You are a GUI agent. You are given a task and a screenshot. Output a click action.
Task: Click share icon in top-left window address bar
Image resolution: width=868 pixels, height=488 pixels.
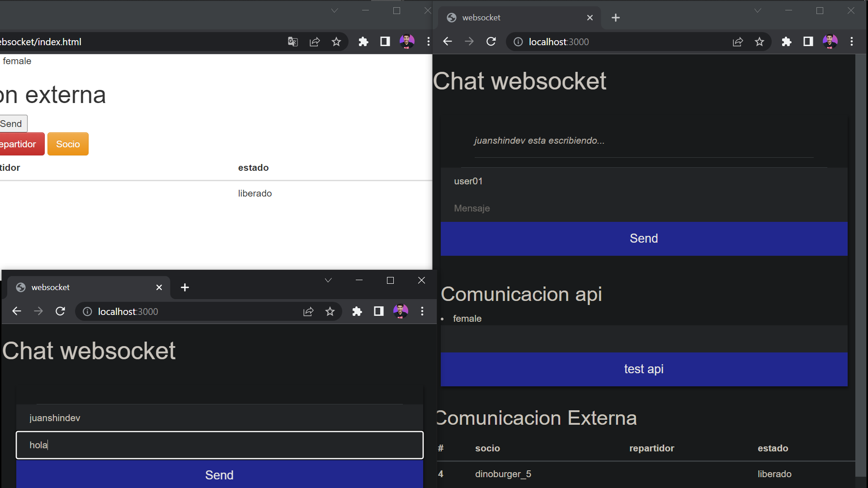point(315,42)
